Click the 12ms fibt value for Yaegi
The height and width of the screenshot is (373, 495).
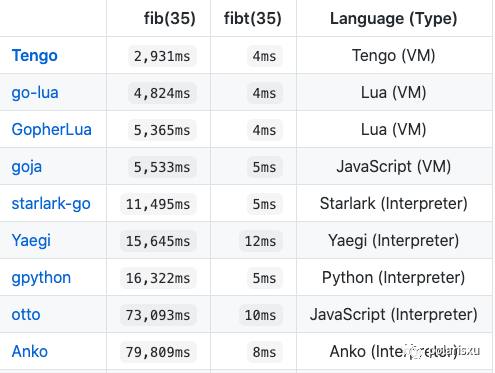tap(261, 241)
